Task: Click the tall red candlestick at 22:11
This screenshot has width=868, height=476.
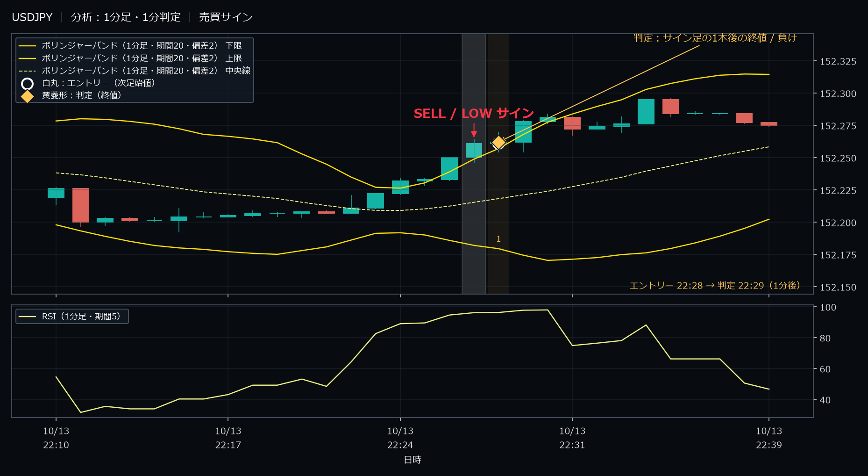Action: (x=80, y=205)
